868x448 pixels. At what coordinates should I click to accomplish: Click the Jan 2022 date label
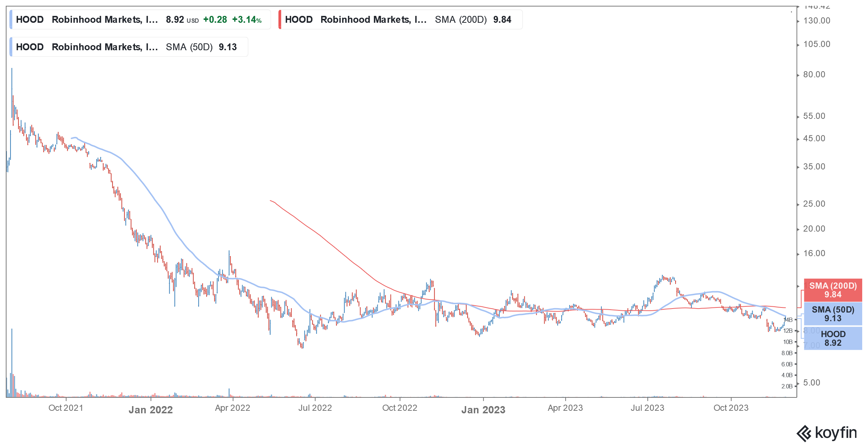tap(151, 410)
